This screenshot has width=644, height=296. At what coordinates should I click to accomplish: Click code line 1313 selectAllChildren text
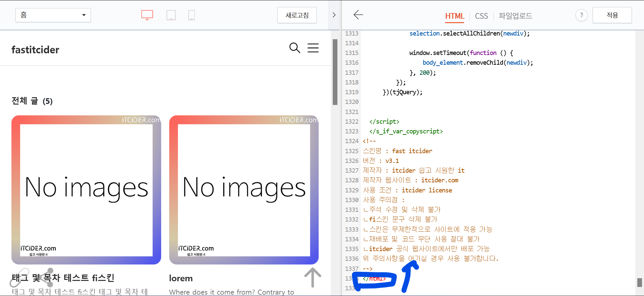pos(469,33)
